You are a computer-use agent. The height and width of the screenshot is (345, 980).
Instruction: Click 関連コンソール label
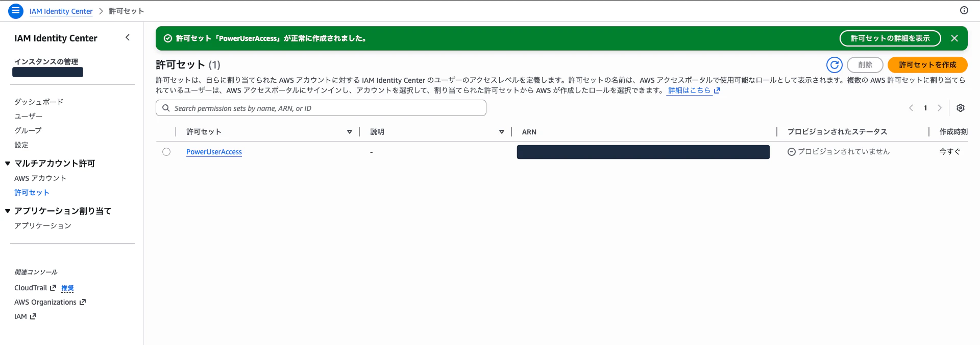[x=36, y=272]
